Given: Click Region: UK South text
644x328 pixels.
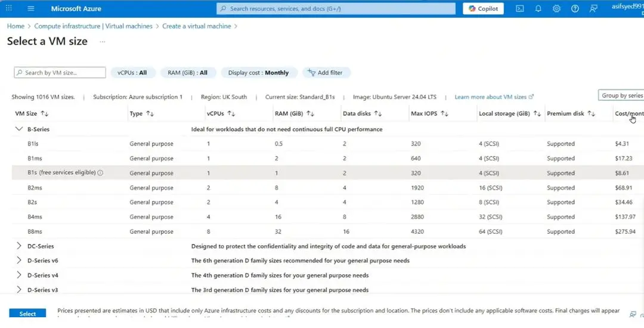Looking at the screenshot, I should coord(224,97).
